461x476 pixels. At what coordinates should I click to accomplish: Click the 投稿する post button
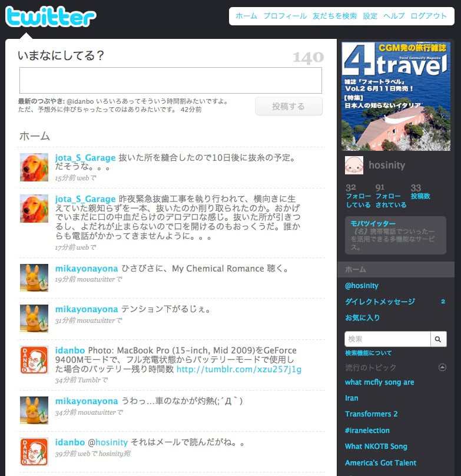[x=288, y=106]
